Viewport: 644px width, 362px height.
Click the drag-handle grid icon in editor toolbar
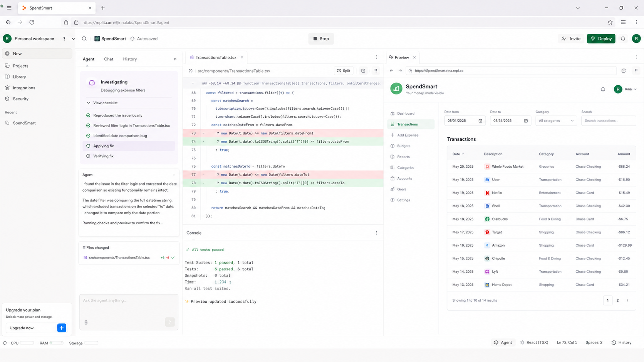click(x=376, y=71)
